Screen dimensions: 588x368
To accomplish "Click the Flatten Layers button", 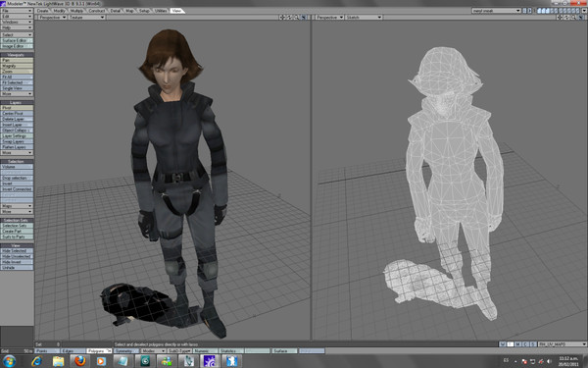I will point(17,147).
